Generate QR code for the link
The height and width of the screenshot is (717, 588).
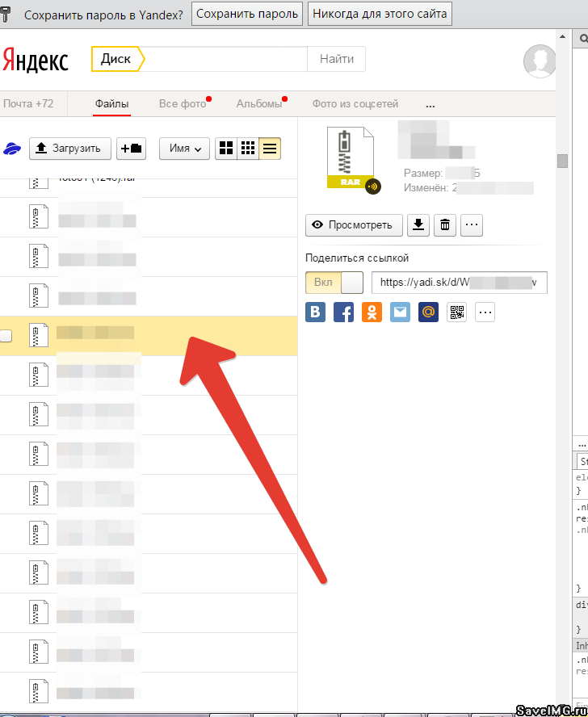tap(457, 312)
